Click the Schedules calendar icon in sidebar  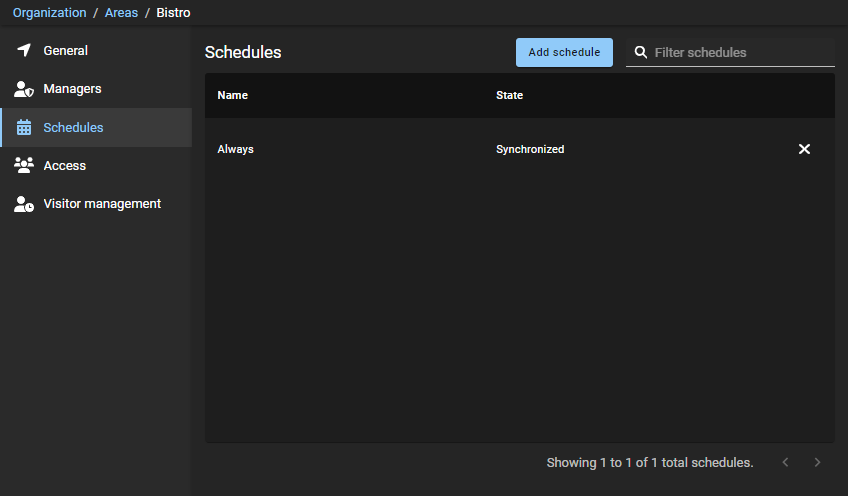pyautogui.click(x=24, y=128)
